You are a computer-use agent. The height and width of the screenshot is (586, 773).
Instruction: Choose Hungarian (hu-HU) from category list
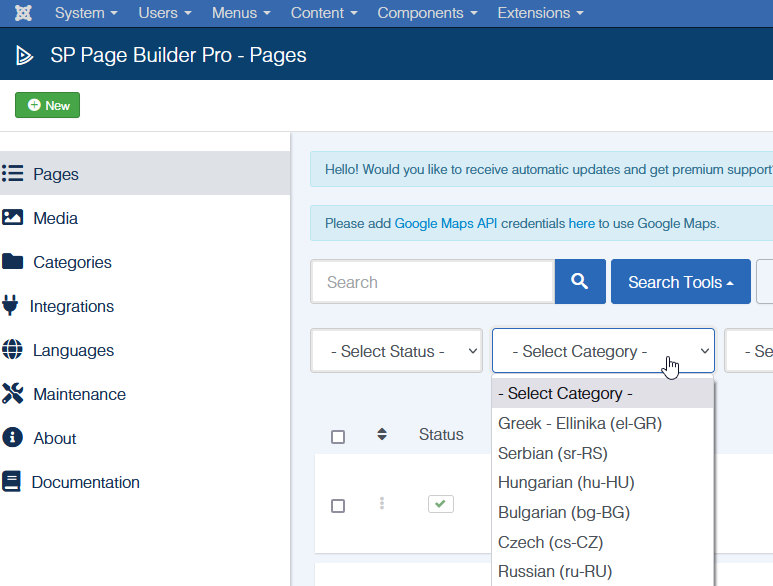pyautogui.click(x=566, y=482)
